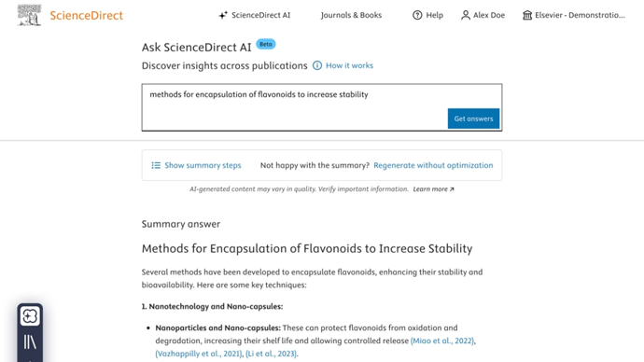Open the Learn more link
The image size is (644, 362).
(433, 189)
